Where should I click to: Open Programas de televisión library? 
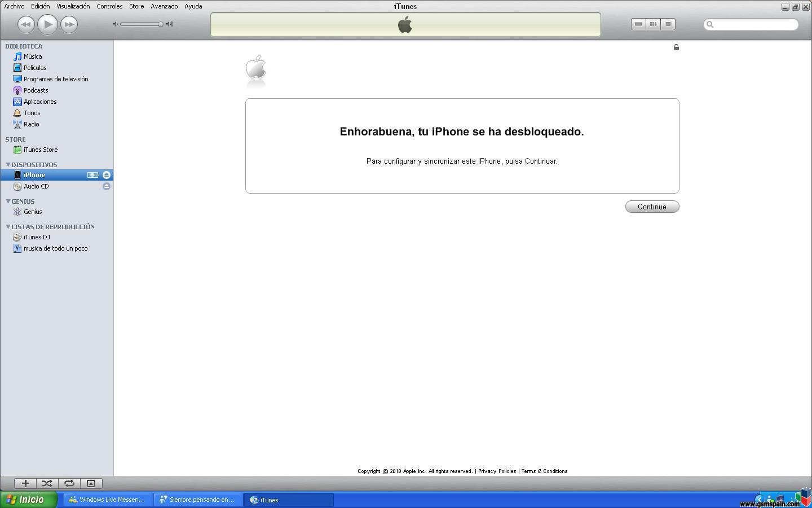point(57,79)
